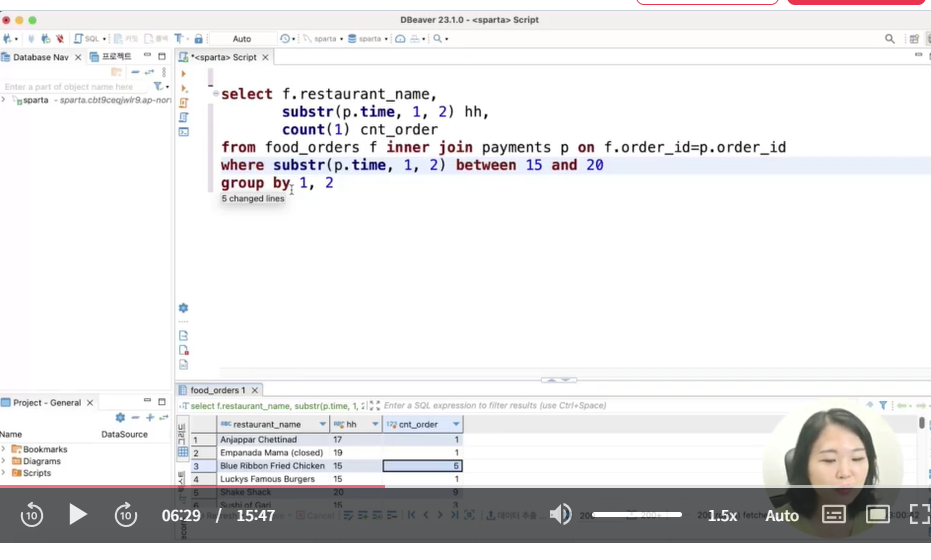The height and width of the screenshot is (560, 931).
Task: Collapse the select statement fold marker
Action: click(x=216, y=94)
